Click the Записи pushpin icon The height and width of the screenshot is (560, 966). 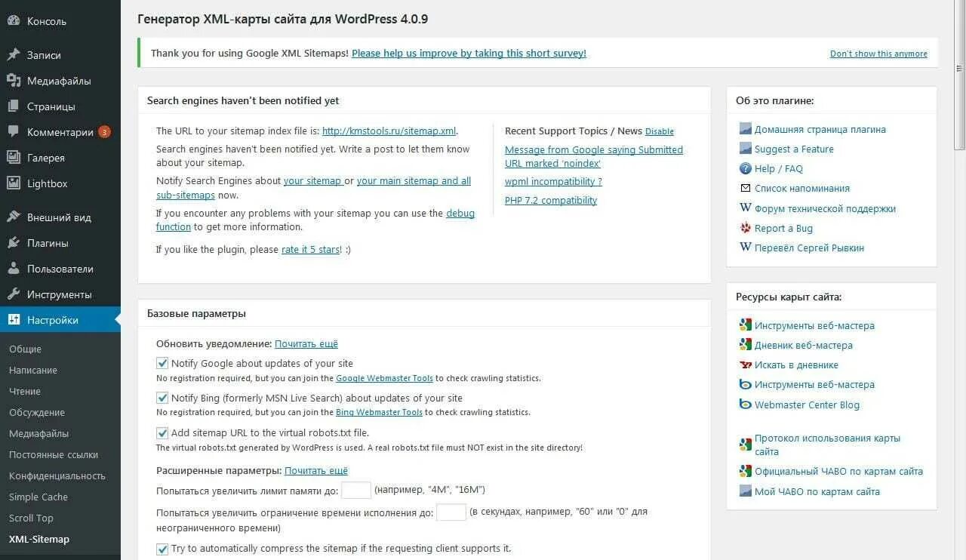[x=14, y=55]
